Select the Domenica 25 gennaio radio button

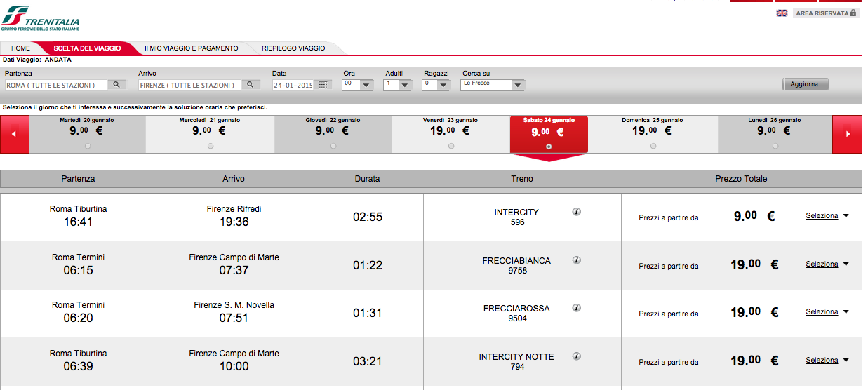[x=653, y=146]
